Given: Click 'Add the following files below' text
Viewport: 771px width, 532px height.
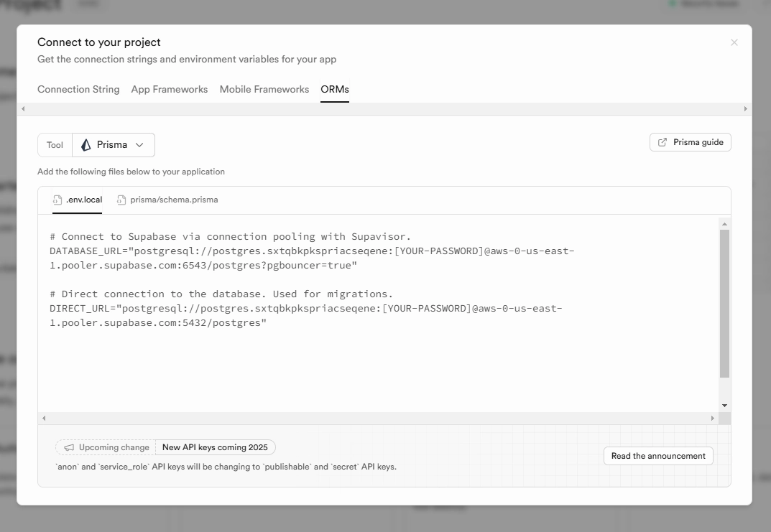Looking at the screenshot, I should 131,172.
